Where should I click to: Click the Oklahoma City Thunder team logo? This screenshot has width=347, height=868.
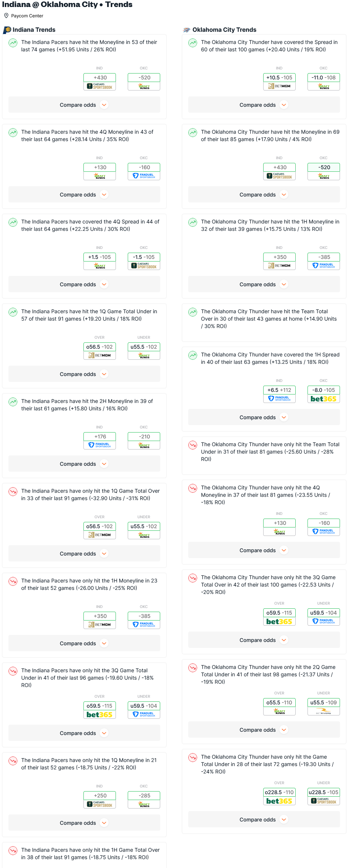(187, 30)
